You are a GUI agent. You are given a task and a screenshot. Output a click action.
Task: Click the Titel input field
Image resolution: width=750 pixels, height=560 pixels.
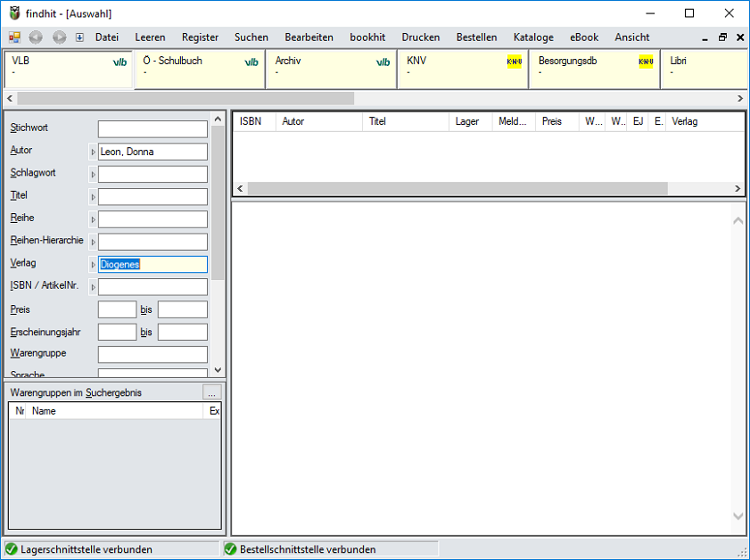coord(152,197)
